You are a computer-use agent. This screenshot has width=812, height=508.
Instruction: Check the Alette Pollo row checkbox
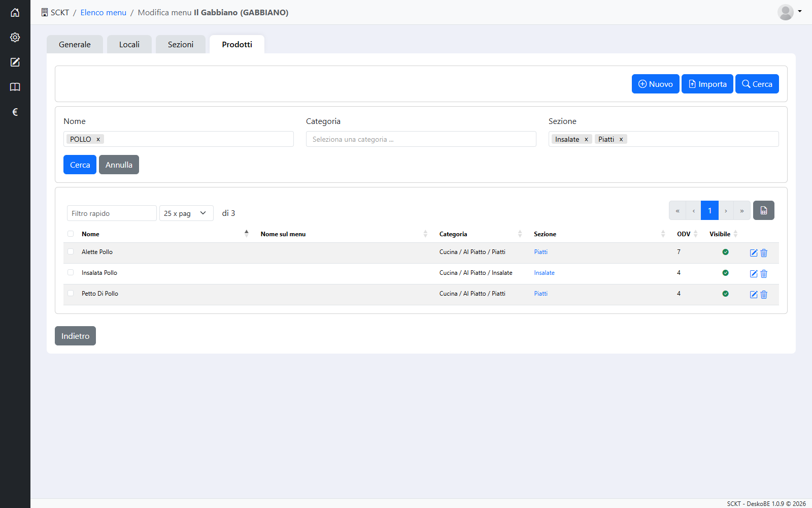point(71,251)
